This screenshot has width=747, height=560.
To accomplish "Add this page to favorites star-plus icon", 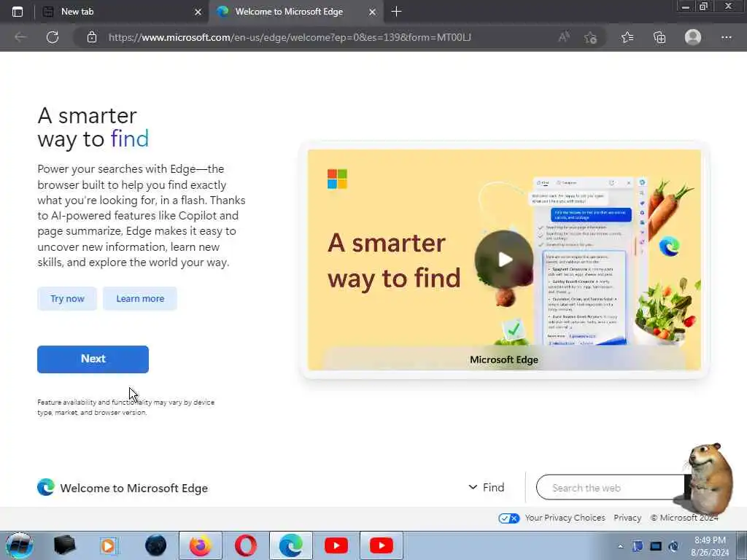I will coord(590,37).
